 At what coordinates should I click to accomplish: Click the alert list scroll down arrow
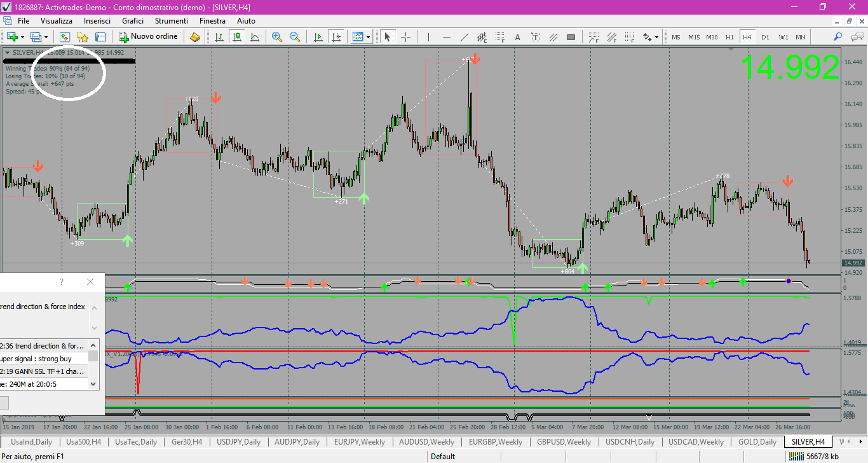93,384
